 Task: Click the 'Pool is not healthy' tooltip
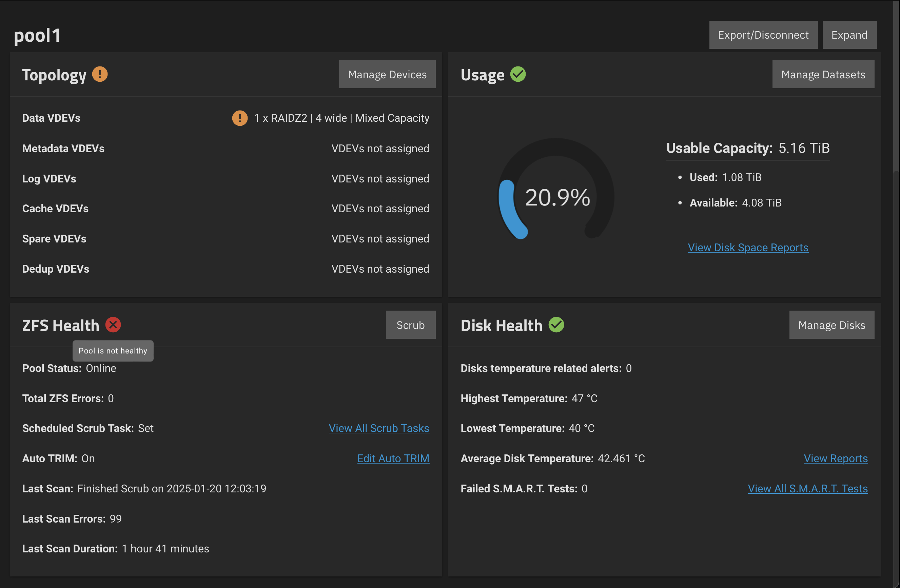click(113, 351)
